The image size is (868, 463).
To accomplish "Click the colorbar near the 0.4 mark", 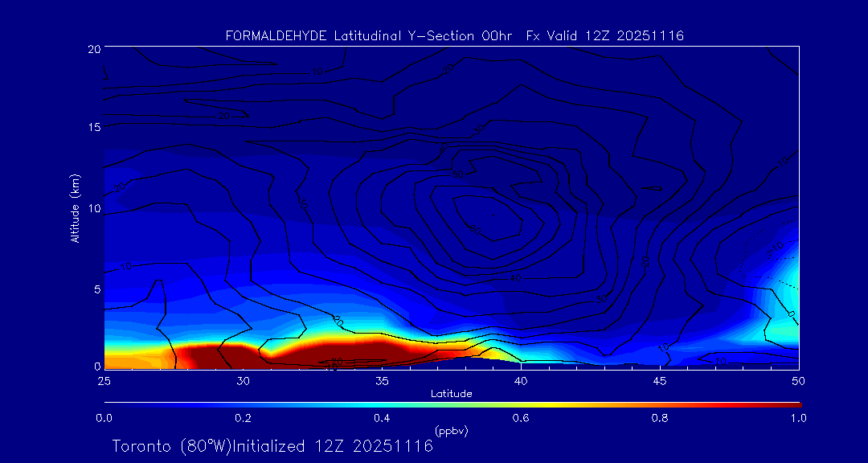I will tap(382, 404).
